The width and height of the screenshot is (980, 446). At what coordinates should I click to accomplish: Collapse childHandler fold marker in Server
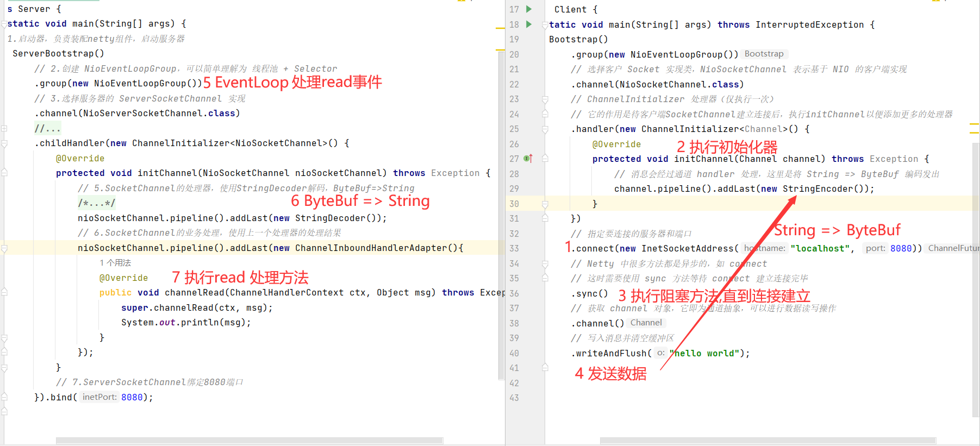pos(4,143)
